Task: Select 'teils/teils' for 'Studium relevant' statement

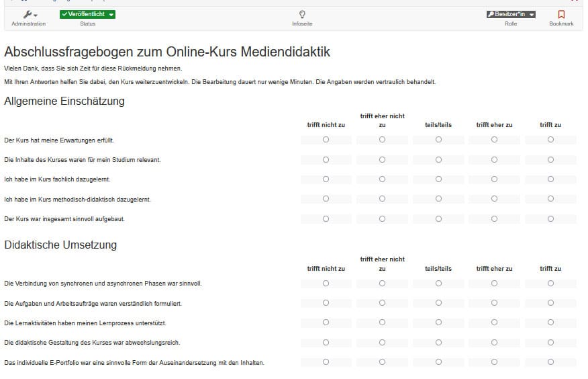Action: (x=438, y=160)
